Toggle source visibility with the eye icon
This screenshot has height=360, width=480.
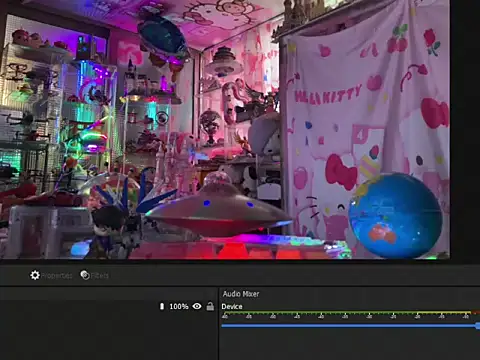click(x=197, y=306)
